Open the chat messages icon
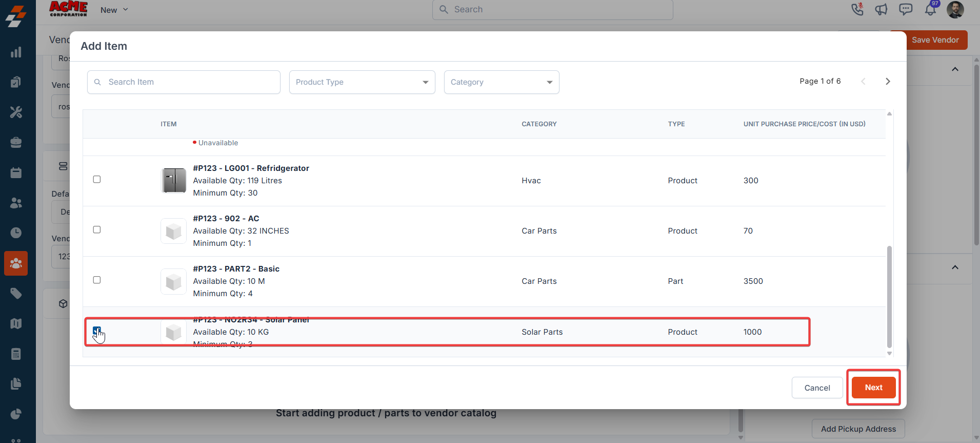Image resolution: width=980 pixels, height=443 pixels. tap(906, 9)
